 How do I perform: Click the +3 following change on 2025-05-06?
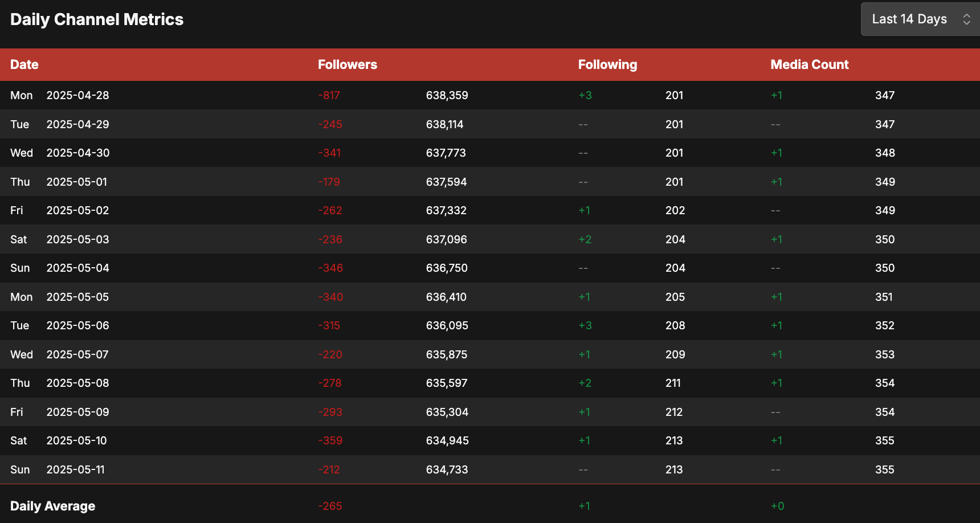tap(585, 325)
